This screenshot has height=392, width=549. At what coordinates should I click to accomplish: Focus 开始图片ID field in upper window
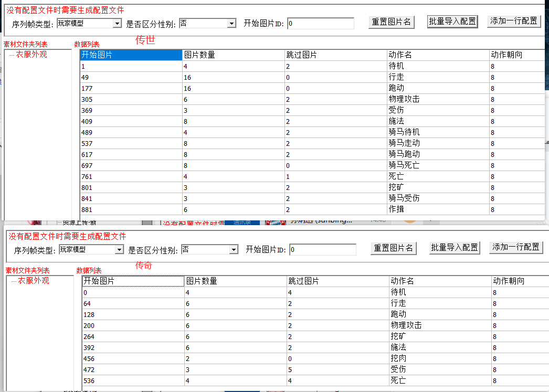(x=321, y=24)
